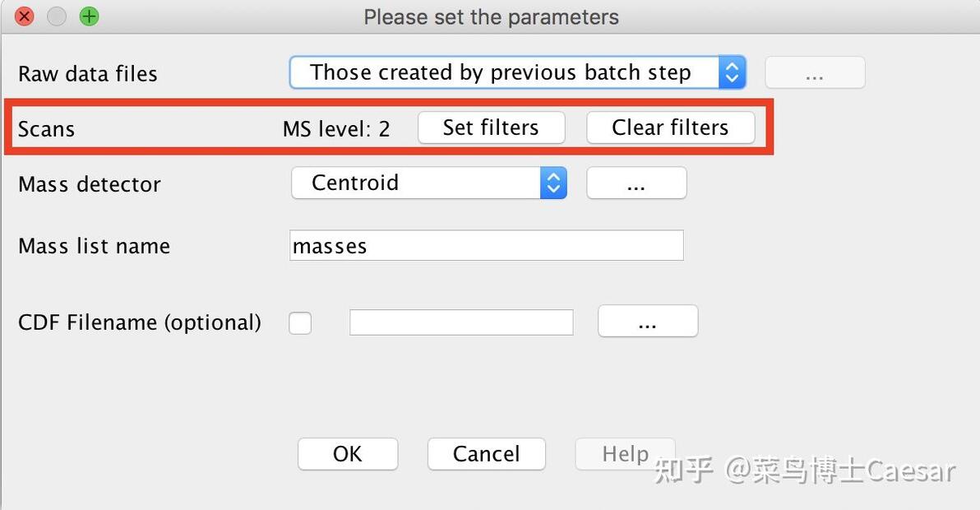Click the dialog title bar text
This screenshot has width=980, height=510.
point(491,16)
